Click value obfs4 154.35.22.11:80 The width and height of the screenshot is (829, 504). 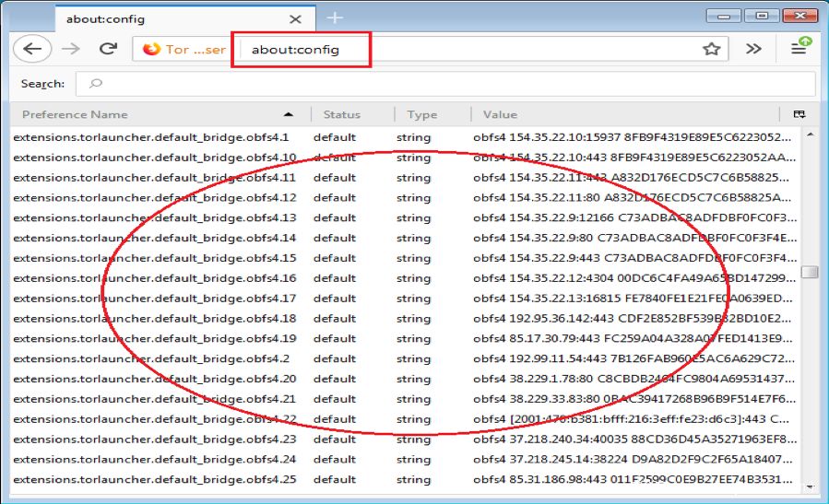click(633, 197)
